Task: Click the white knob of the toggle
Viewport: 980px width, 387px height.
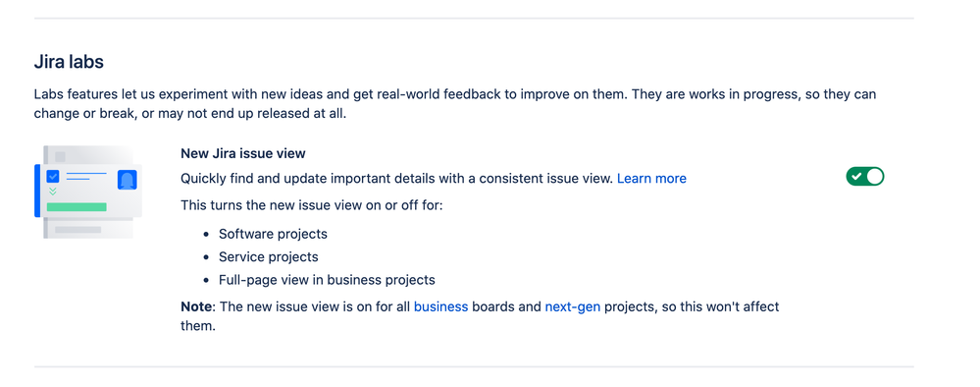Action: (875, 177)
